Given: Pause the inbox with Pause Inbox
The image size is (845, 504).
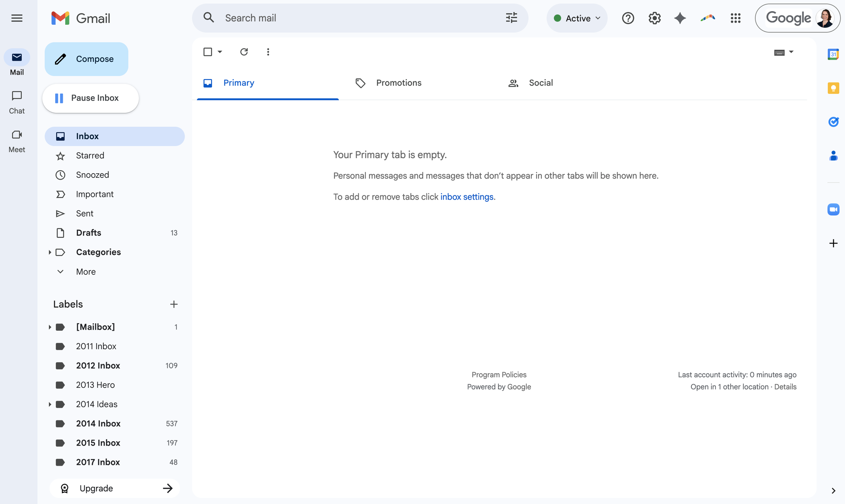Looking at the screenshot, I should coord(90,98).
